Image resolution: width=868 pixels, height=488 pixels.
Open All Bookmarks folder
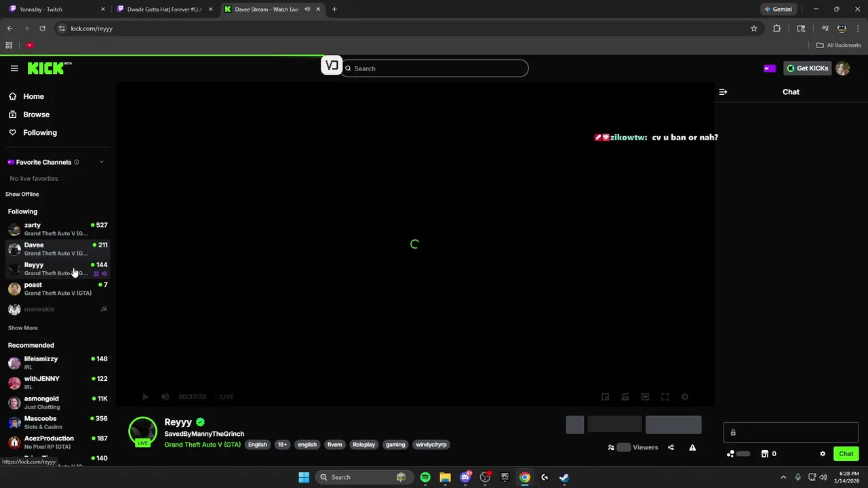click(839, 45)
